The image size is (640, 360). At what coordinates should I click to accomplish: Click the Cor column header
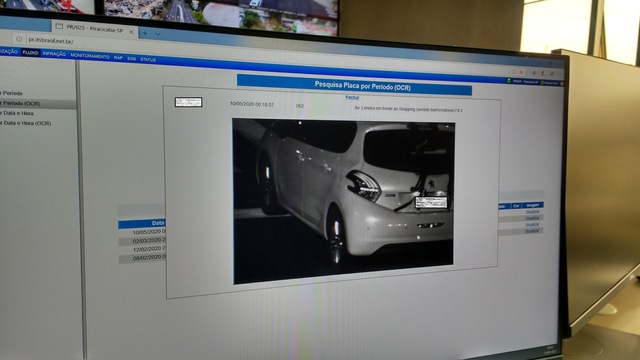(516, 206)
